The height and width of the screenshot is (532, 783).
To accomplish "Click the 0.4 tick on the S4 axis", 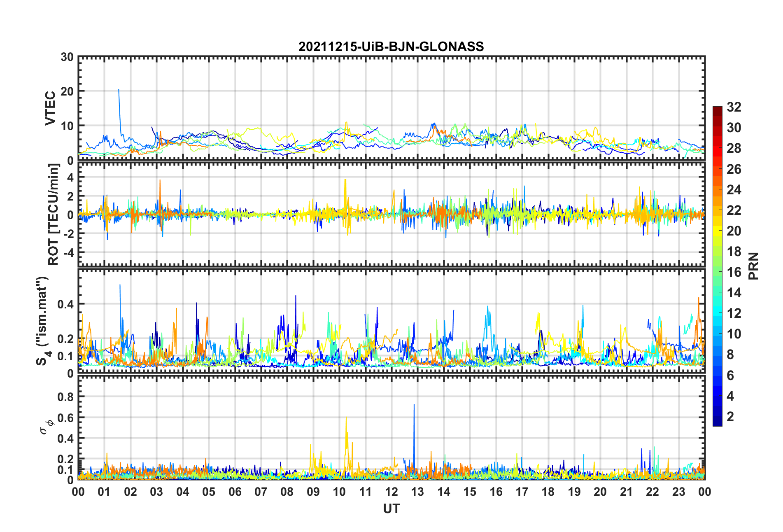I will coord(65,304).
